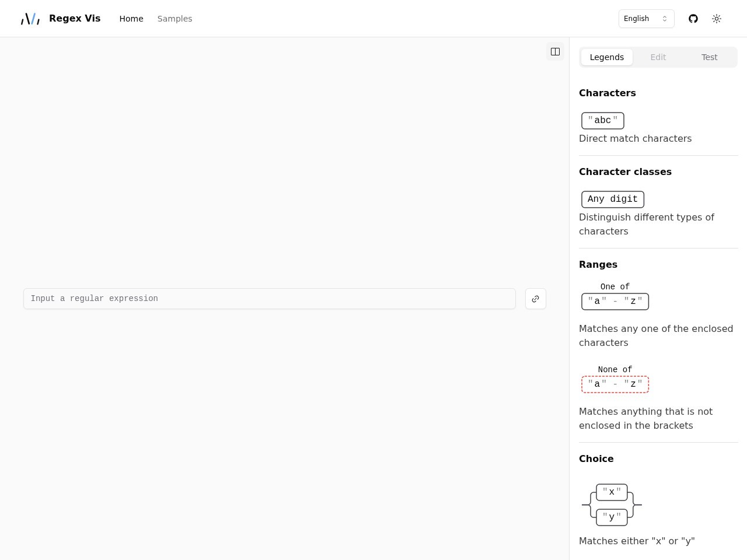Viewport: 747px width, 560px height.
Task: Switch to the Legends tab
Action: 607,57
